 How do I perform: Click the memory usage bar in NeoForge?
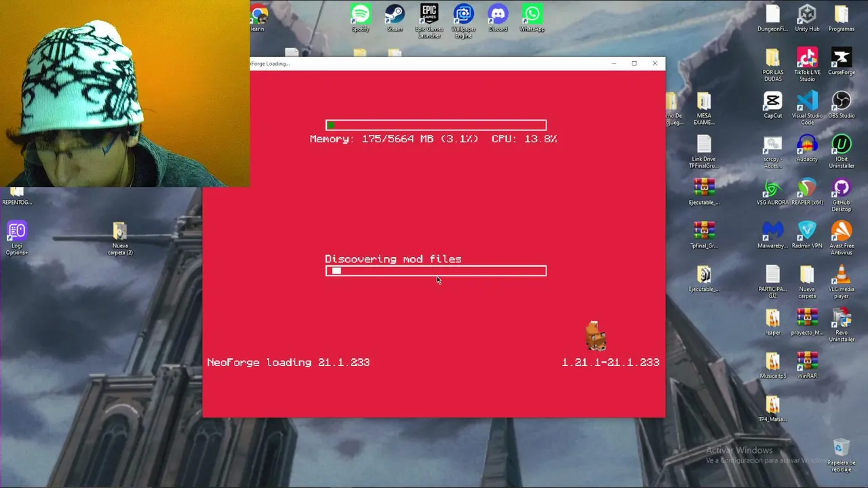436,125
